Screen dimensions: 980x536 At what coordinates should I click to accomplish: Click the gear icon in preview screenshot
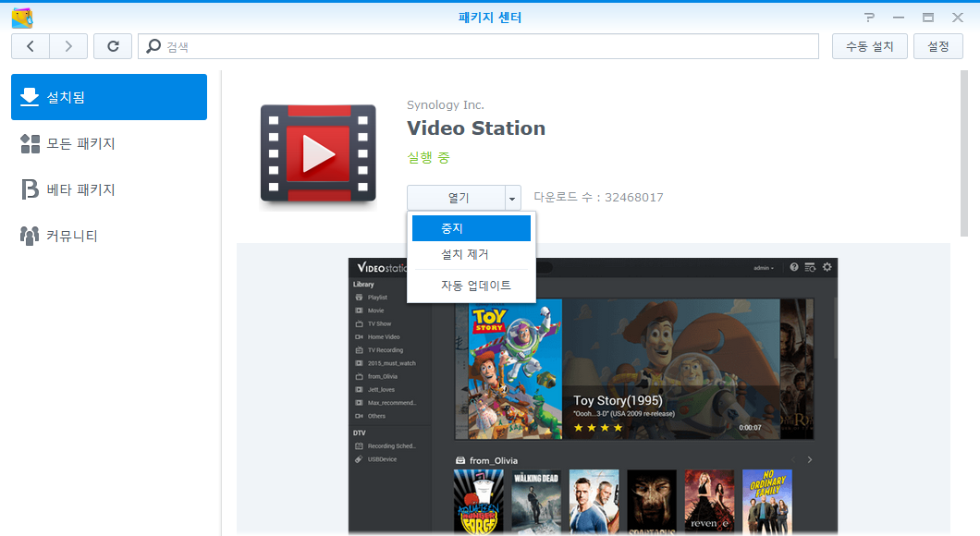[827, 267]
